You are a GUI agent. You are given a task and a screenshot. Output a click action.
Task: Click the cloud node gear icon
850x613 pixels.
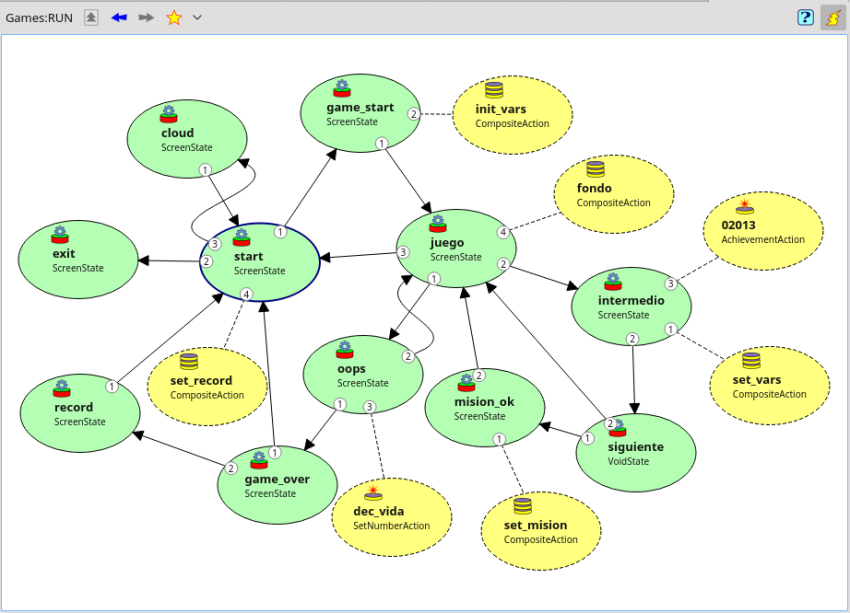[x=168, y=113]
